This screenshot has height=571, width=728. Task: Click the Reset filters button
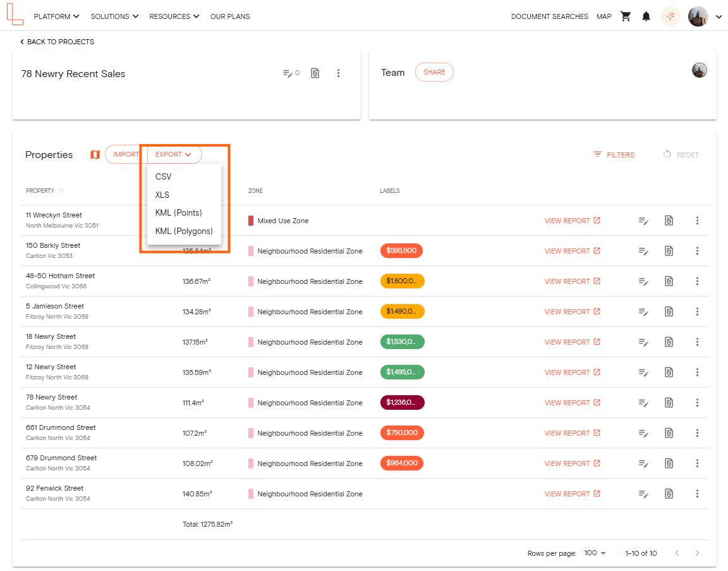click(681, 155)
